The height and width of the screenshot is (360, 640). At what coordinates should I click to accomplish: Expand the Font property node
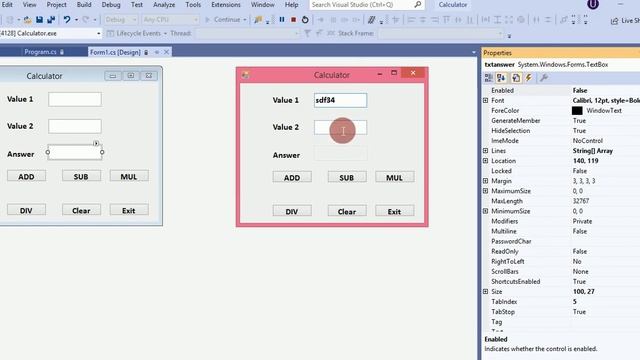coord(485,100)
